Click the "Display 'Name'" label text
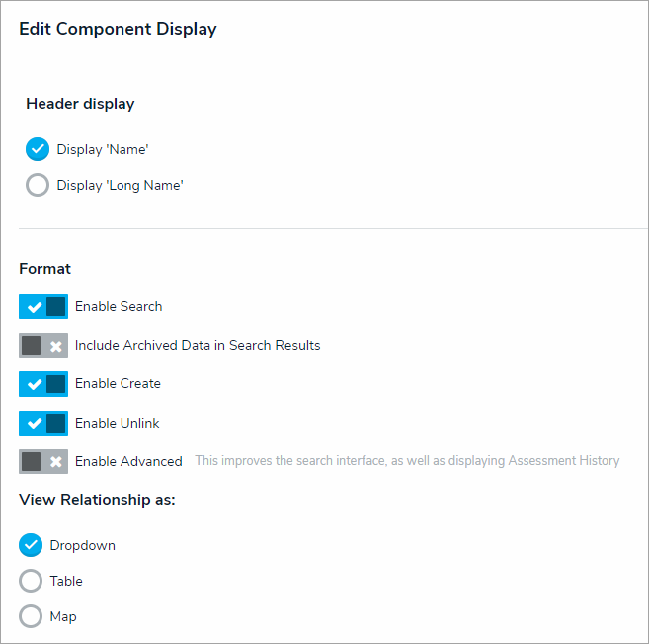Screen dimensions: 649x644 [x=103, y=149]
